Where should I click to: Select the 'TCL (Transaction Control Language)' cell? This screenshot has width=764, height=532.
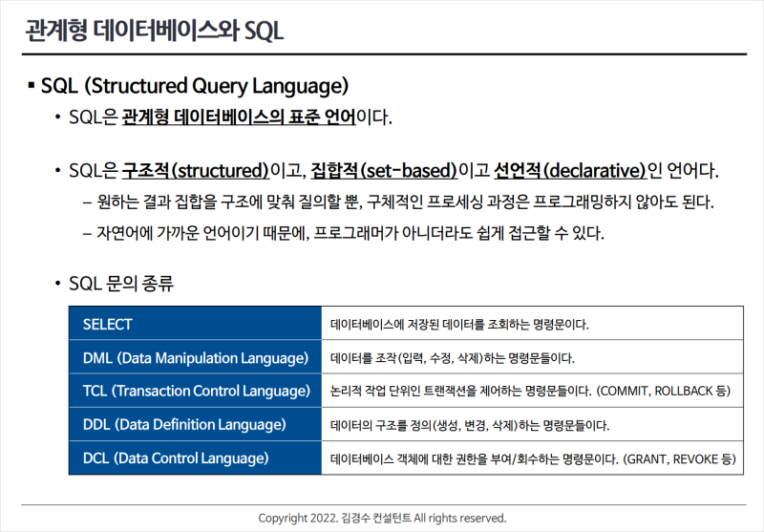(x=196, y=391)
